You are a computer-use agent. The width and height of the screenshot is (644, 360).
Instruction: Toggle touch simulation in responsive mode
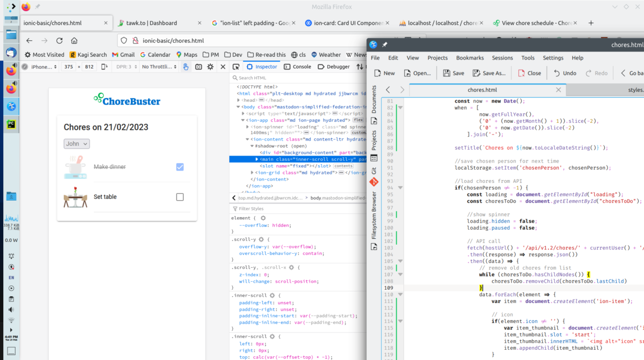186,67
